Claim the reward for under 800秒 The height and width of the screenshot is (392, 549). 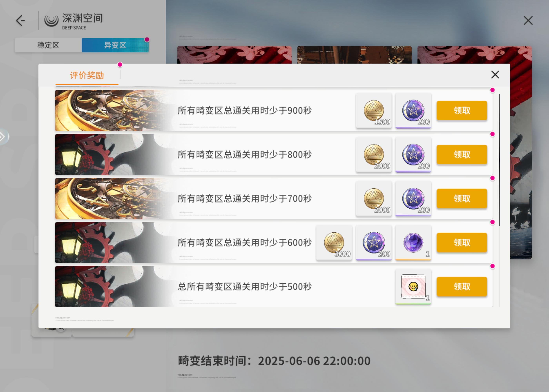pyautogui.click(x=462, y=154)
